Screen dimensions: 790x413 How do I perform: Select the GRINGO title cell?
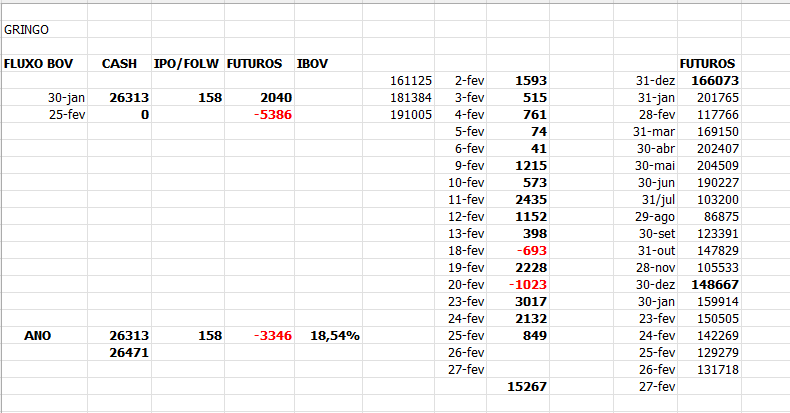click(x=44, y=29)
